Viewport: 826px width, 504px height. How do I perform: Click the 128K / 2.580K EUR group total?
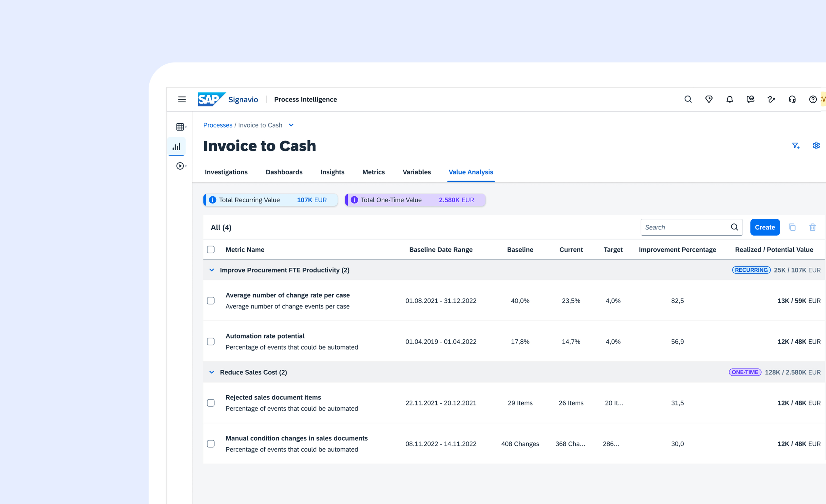(793, 372)
